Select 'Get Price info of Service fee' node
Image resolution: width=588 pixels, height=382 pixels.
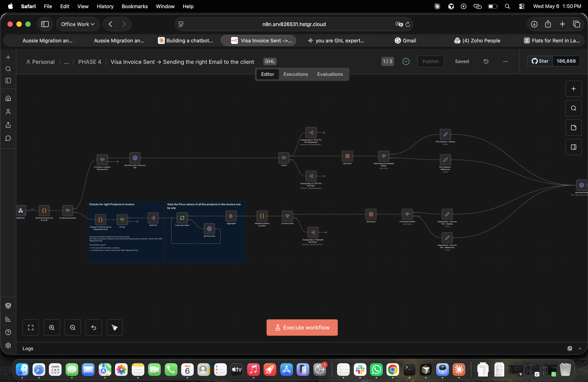[135, 158]
